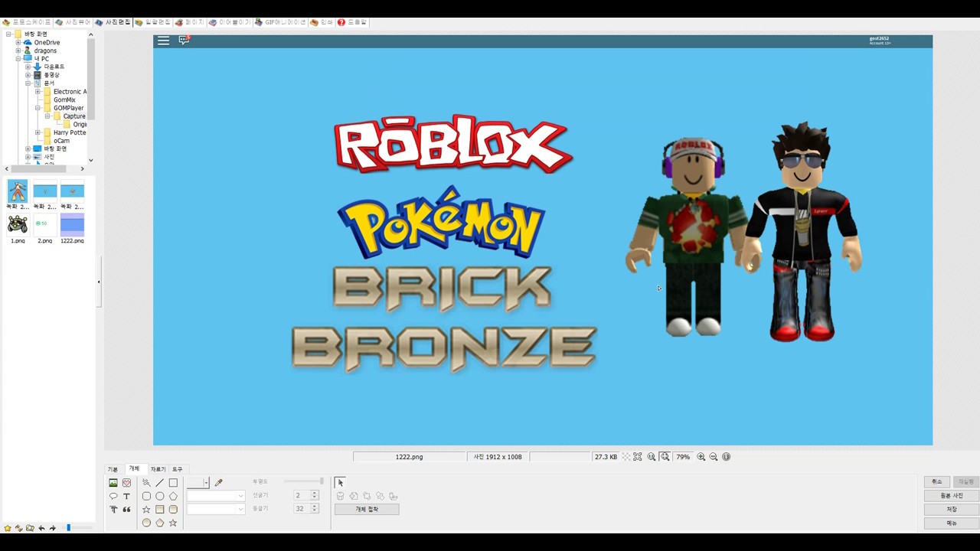Choose the filled circle shape tool
The image size is (980, 551).
click(146, 523)
